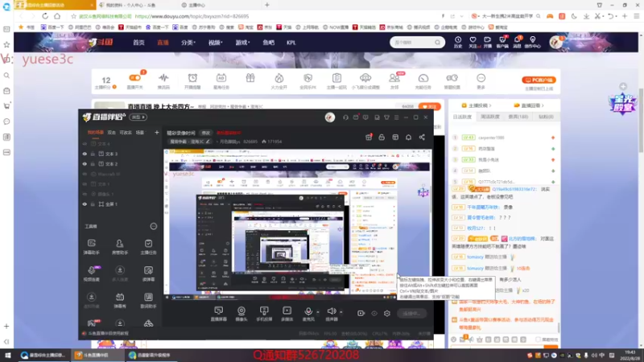The height and width of the screenshot is (362, 644).
Task: Open 主播一起玩 icon on Douyu toolbar
Action: [x=336, y=81]
